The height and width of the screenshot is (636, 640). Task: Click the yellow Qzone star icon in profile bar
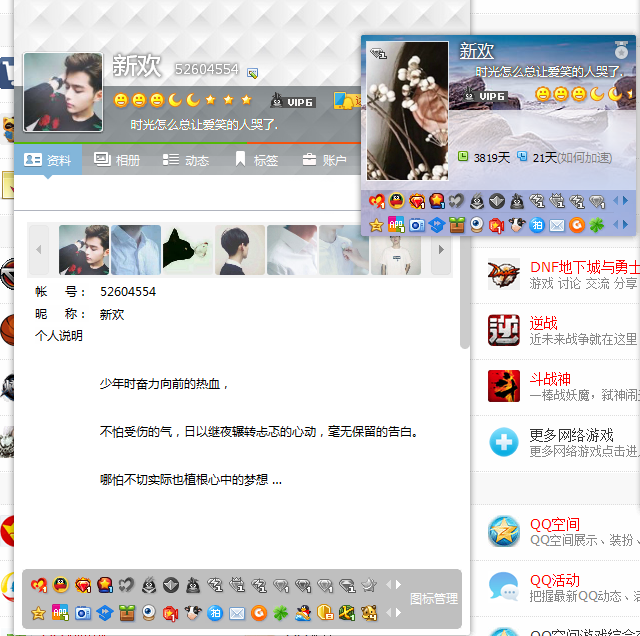[38, 613]
